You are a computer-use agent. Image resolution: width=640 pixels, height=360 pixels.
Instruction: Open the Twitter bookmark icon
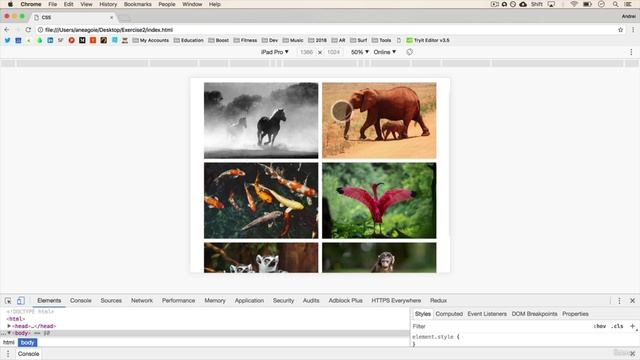pos(7,40)
